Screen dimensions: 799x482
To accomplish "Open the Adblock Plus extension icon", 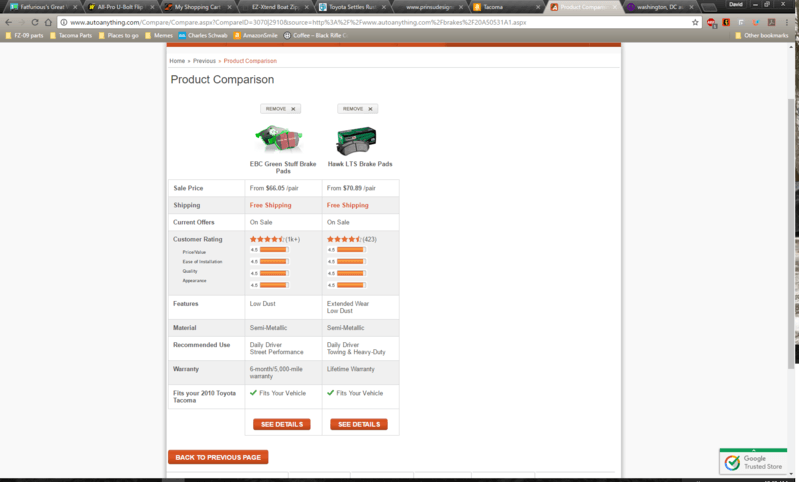I will pos(711,22).
